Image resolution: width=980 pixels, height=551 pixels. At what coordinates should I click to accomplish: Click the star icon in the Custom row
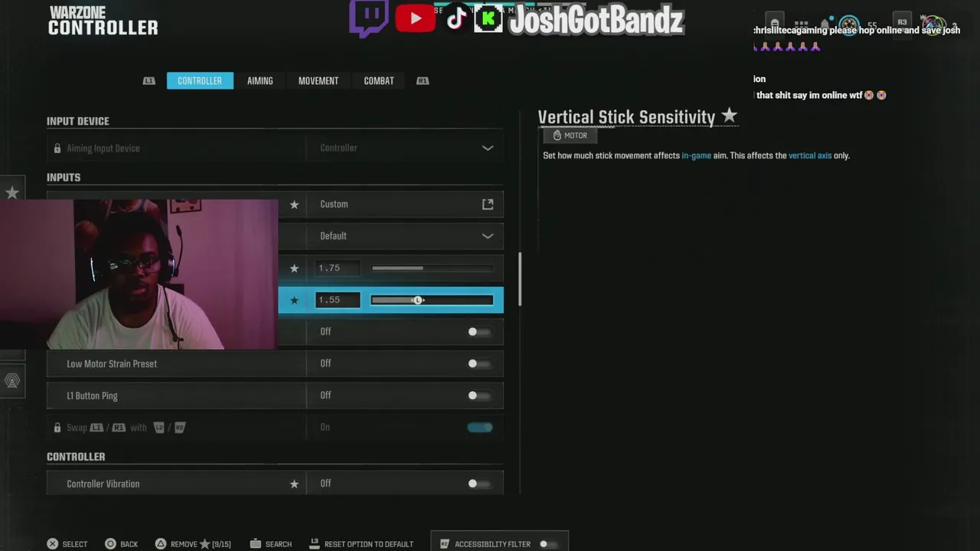(294, 204)
